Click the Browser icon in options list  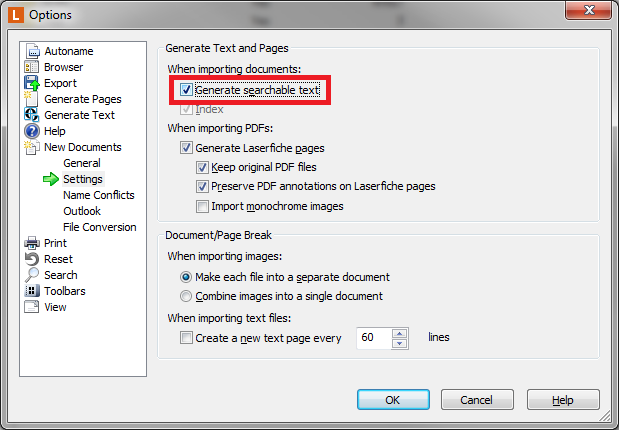point(32,67)
